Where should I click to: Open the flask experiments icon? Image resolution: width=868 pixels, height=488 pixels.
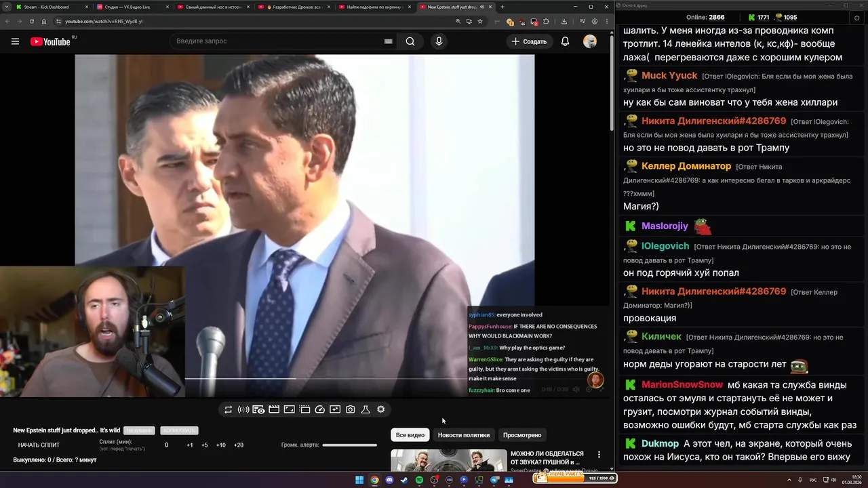coord(366,409)
